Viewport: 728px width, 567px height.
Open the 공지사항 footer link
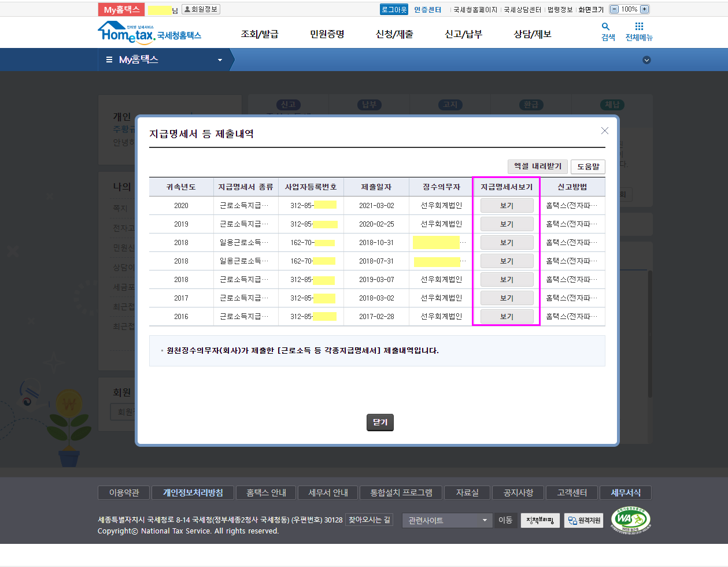point(518,493)
